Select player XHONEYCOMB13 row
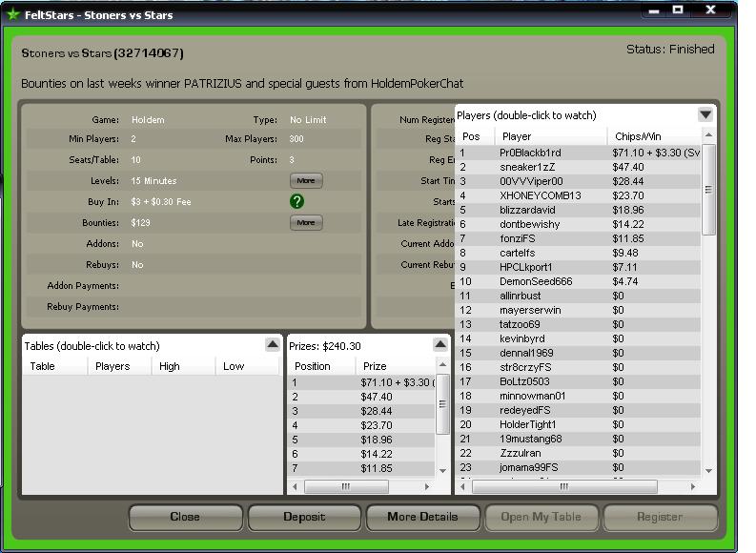Viewport: 756px width, 553px height. 579,195
